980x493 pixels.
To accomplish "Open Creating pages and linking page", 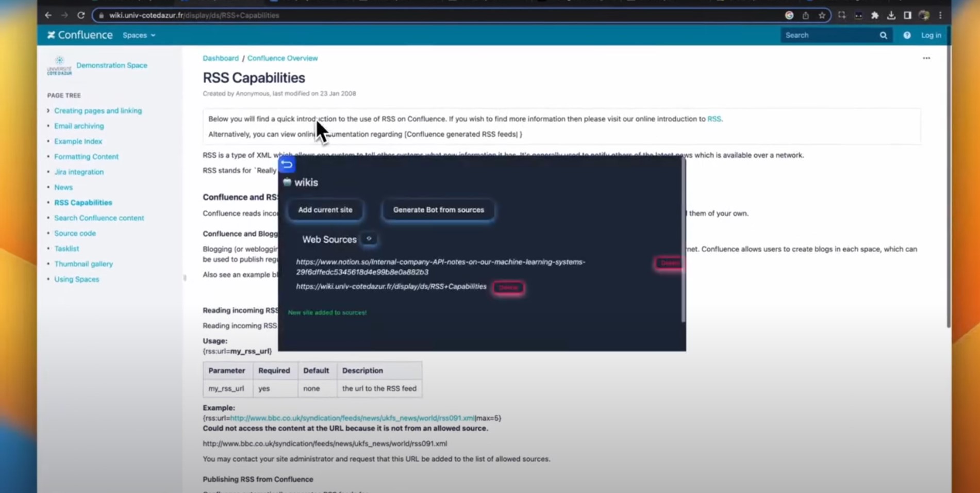I will click(x=98, y=111).
